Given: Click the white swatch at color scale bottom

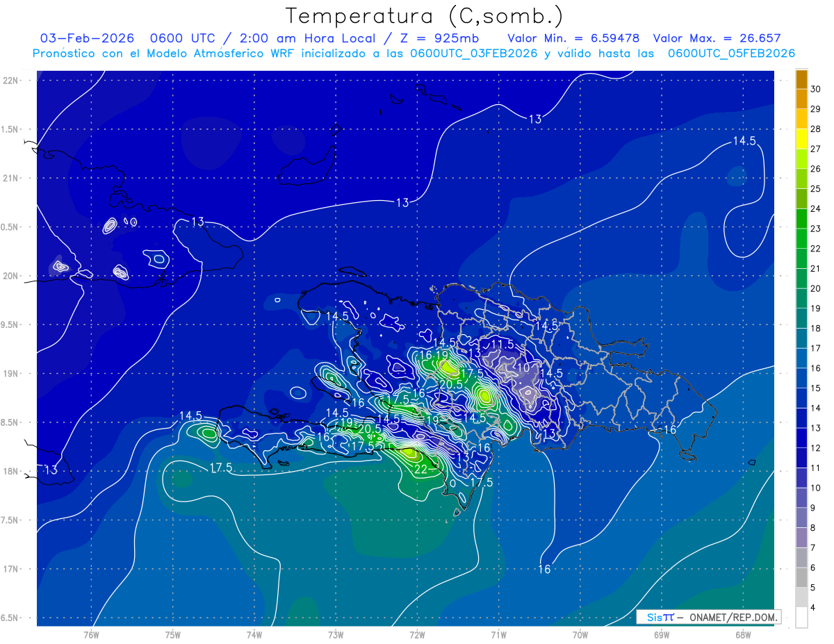Looking at the screenshot, I should point(801,617).
